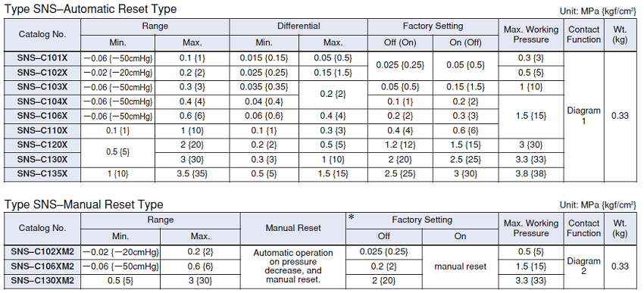Click the 'Diagram 2' contact function cell
The image size is (644, 293).
(x=583, y=267)
